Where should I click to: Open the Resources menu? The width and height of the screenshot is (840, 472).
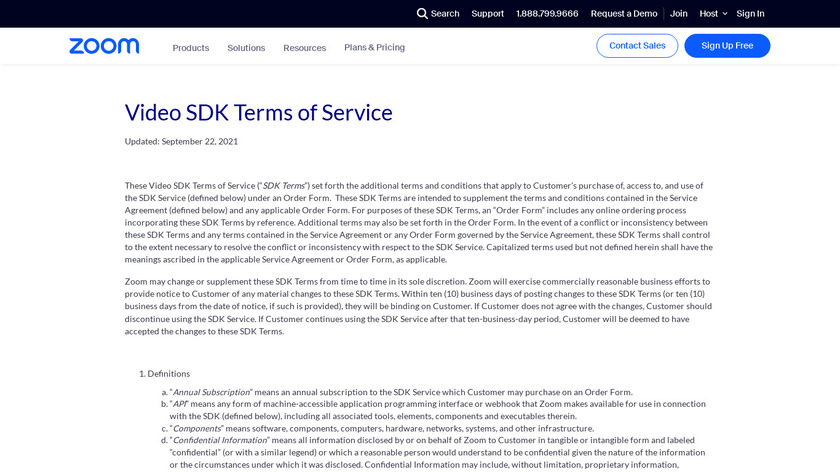pyautogui.click(x=304, y=48)
